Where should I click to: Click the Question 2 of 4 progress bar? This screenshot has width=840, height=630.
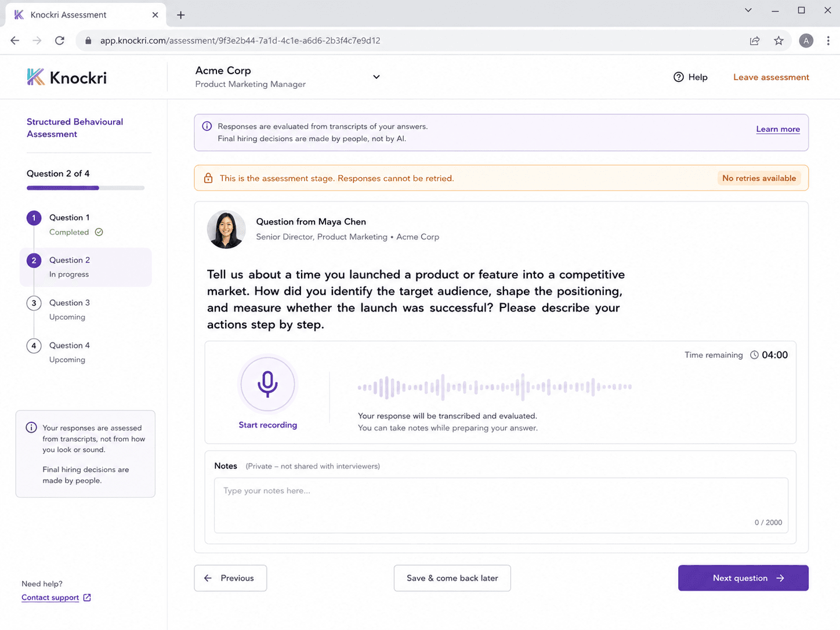pyautogui.click(x=85, y=188)
